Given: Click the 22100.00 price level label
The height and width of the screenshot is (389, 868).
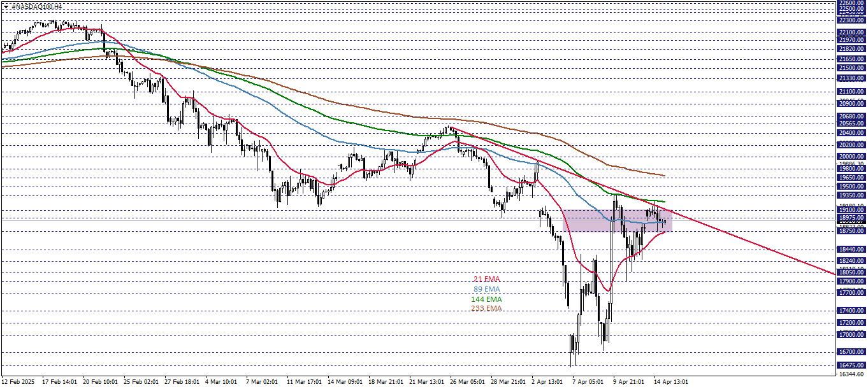Looking at the screenshot, I should point(852,32).
